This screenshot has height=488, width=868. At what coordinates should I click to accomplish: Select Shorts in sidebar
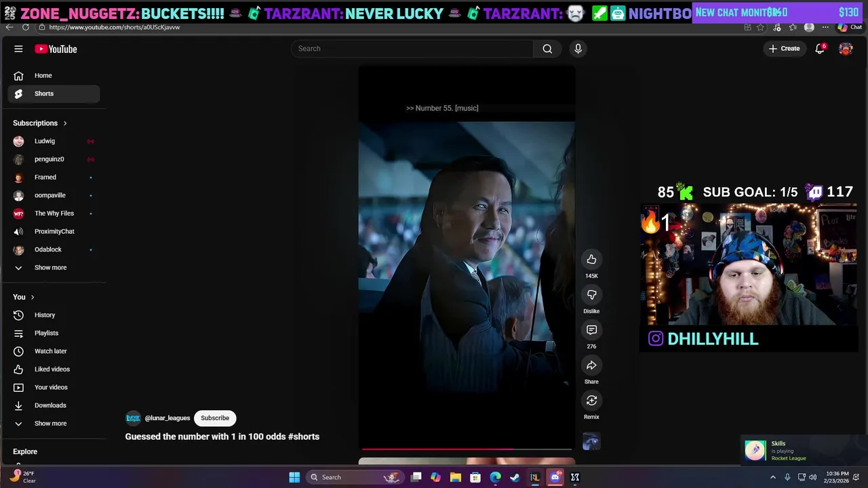coord(54,94)
